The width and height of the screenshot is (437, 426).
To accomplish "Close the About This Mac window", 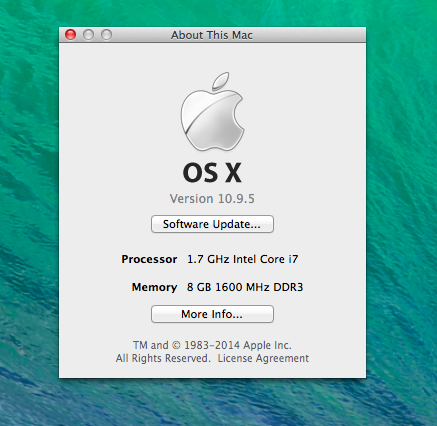I will click(70, 35).
